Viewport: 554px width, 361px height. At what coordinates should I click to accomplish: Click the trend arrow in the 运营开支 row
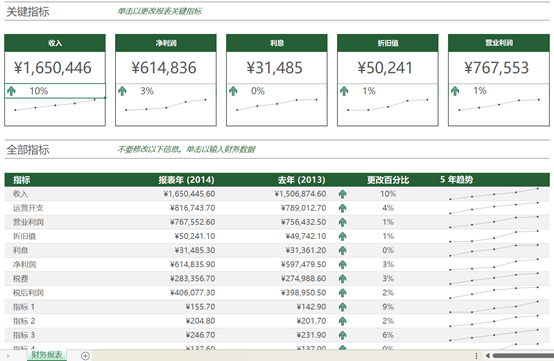click(x=342, y=208)
